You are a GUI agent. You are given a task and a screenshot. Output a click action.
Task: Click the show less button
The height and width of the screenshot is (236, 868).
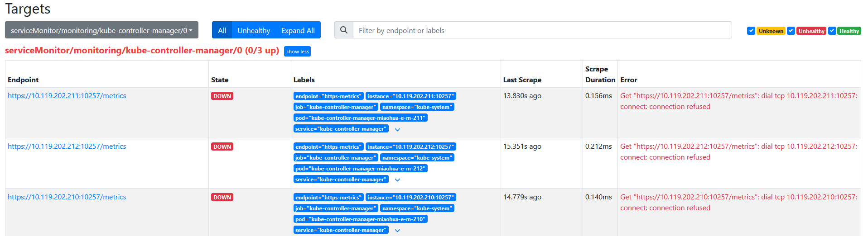point(297,52)
